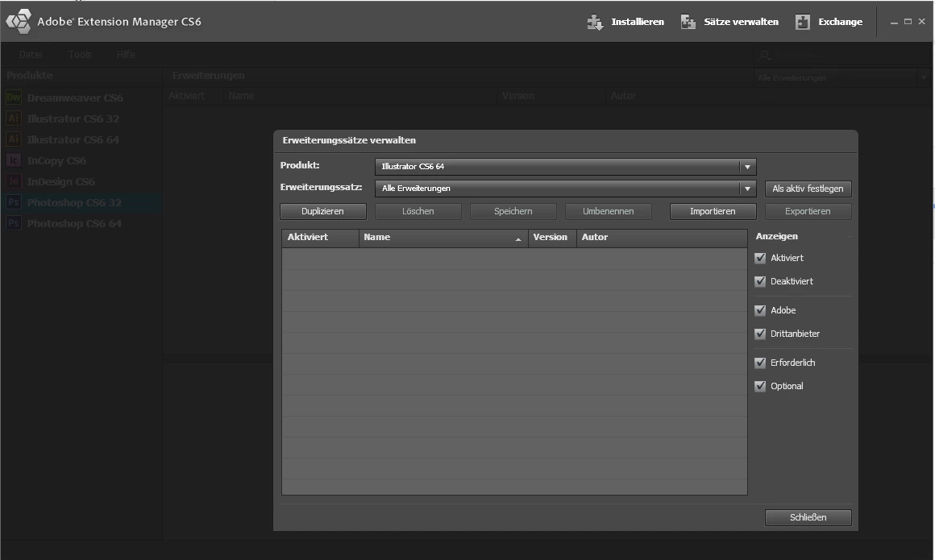Select Photoshop CS6 64 text in product list

coord(74,224)
